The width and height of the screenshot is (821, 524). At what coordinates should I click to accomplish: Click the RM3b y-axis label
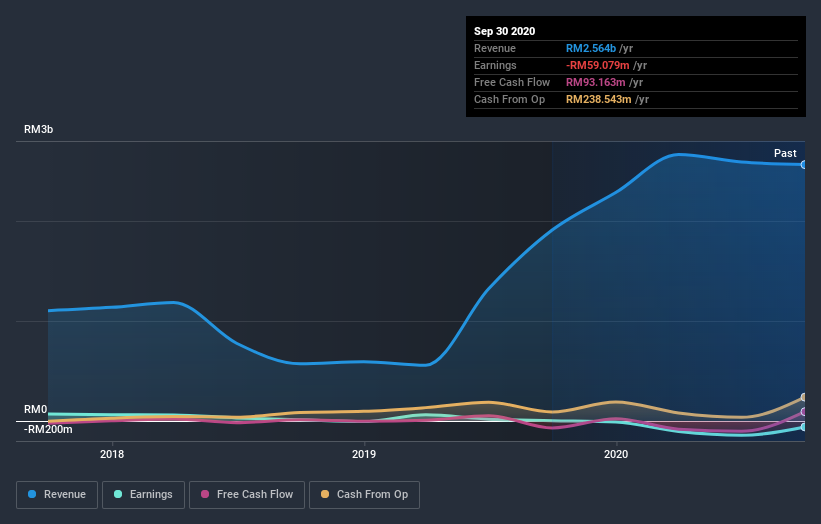pyautogui.click(x=38, y=129)
